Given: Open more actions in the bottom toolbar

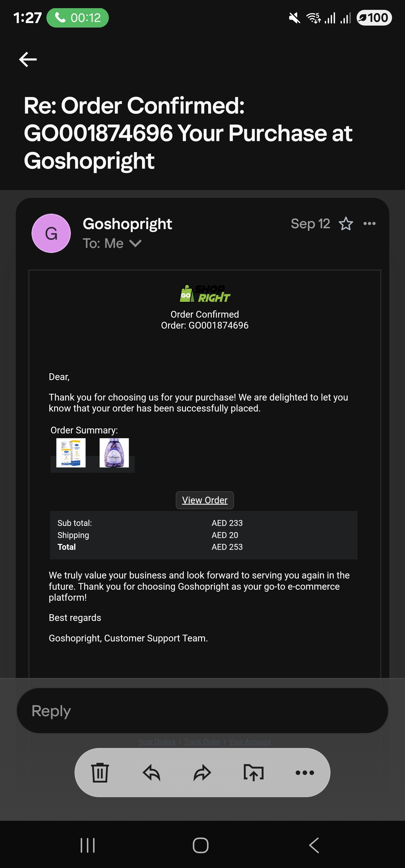Looking at the screenshot, I should click(305, 773).
